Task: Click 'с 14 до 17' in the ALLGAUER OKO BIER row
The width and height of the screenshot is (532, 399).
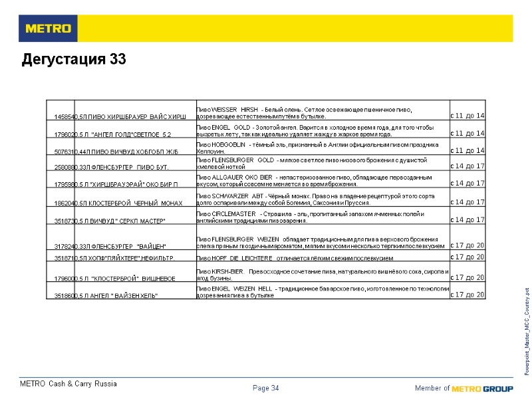Action: coord(467,183)
